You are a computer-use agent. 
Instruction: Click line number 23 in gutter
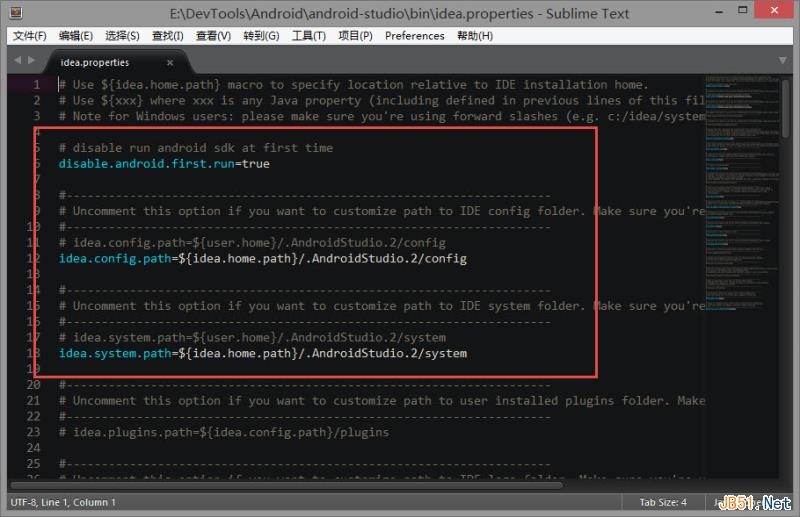point(34,432)
